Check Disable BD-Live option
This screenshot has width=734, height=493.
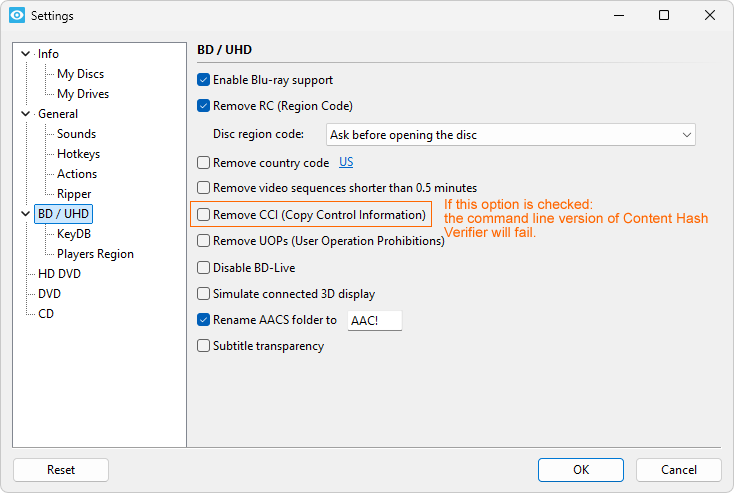(x=204, y=268)
